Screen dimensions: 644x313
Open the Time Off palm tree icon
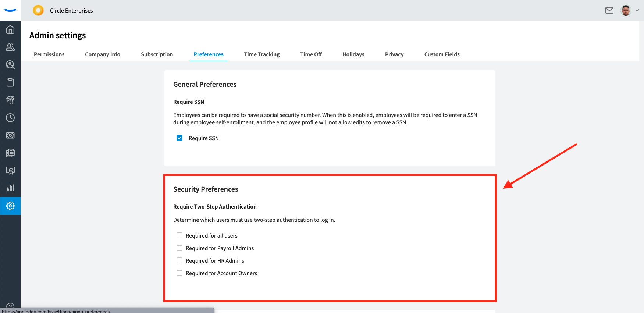(x=10, y=100)
